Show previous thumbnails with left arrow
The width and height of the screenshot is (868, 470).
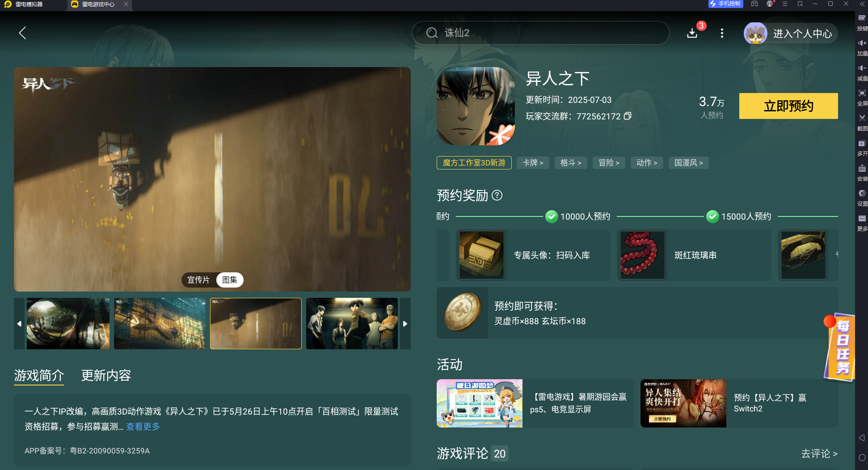tap(19, 324)
